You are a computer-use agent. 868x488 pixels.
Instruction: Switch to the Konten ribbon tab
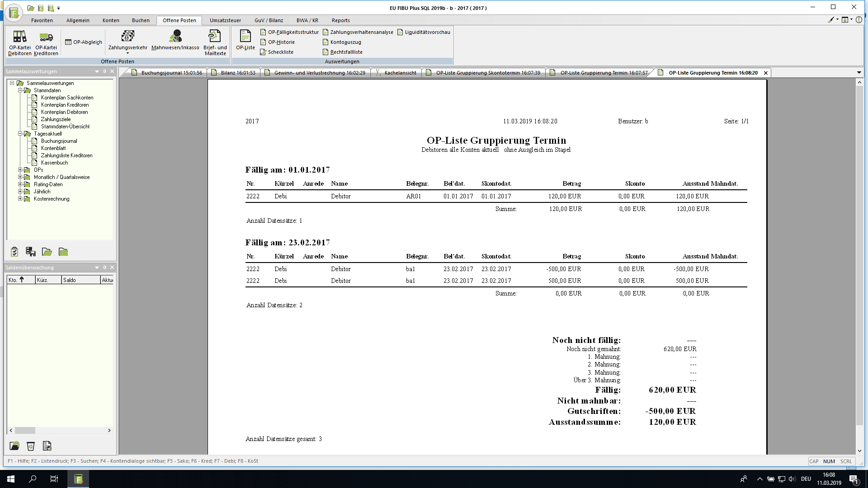click(x=111, y=20)
